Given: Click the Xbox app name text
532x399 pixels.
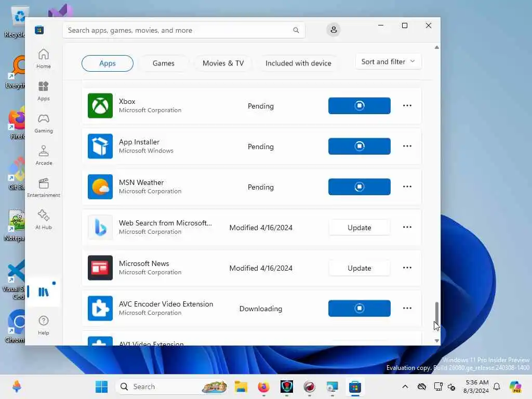Looking at the screenshot, I should click(x=127, y=101).
